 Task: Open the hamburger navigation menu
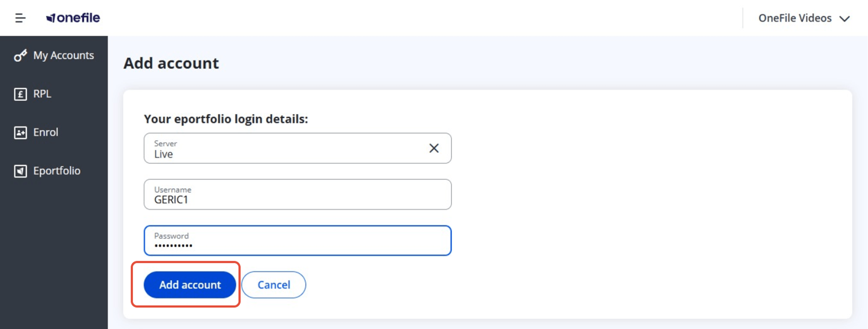20,18
